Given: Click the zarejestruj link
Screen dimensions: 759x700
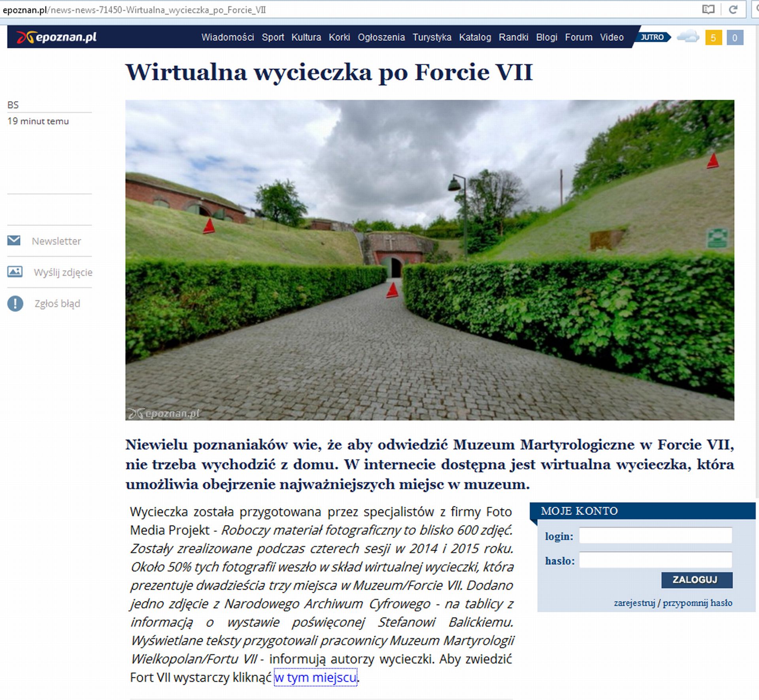Looking at the screenshot, I should 634,603.
